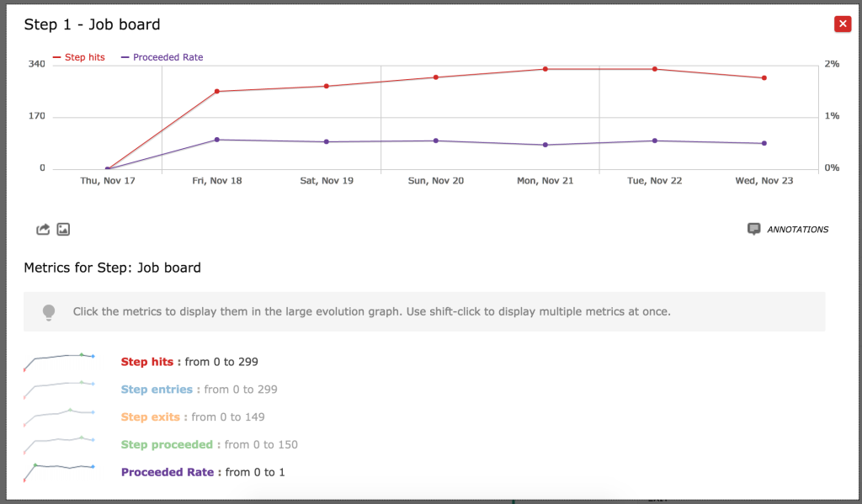The width and height of the screenshot is (862, 504).
Task: Click the Fri Nov 18 point on purple line
Action: pyautogui.click(x=217, y=139)
